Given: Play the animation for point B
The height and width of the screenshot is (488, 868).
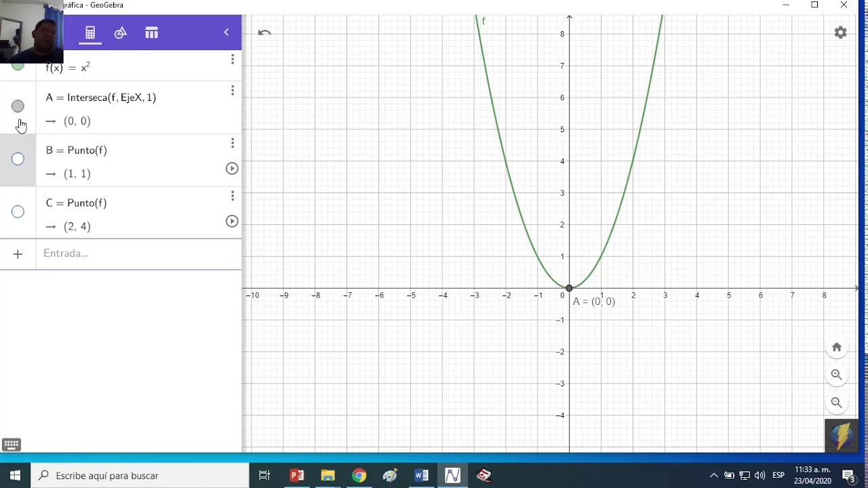Looking at the screenshot, I should click(x=232, y=169).
